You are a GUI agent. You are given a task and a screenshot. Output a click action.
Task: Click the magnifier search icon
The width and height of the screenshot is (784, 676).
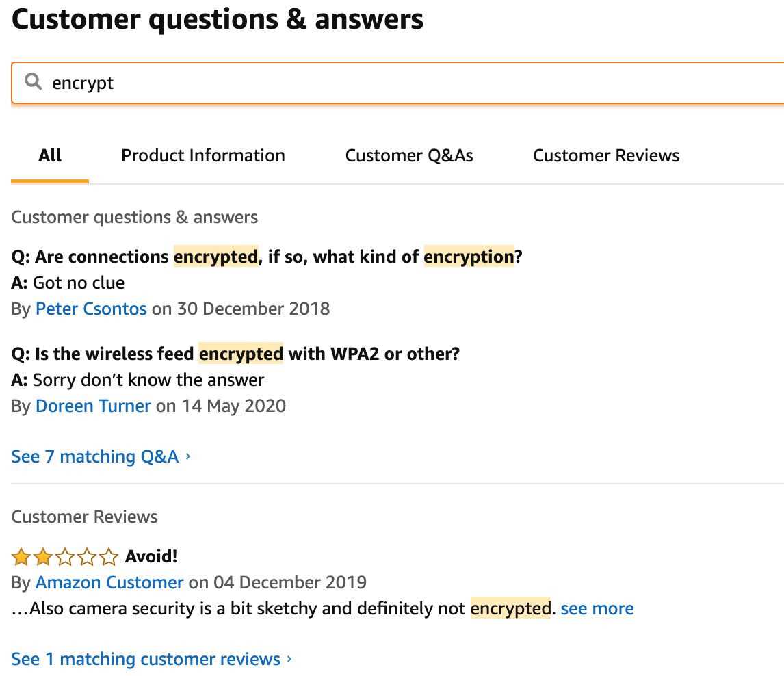(34, 82)
